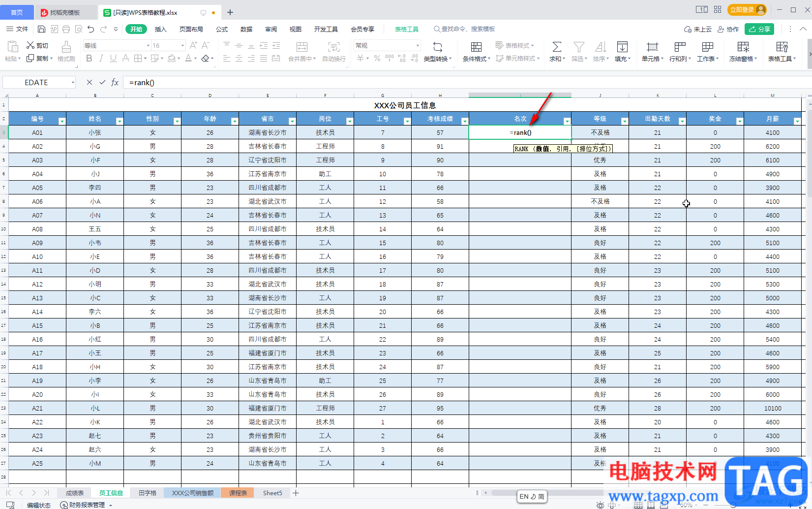Screen dimensions: 812x509
Task: Cancel formula entry with X icon
Action: pyautogui.click(x=89, y=82)
